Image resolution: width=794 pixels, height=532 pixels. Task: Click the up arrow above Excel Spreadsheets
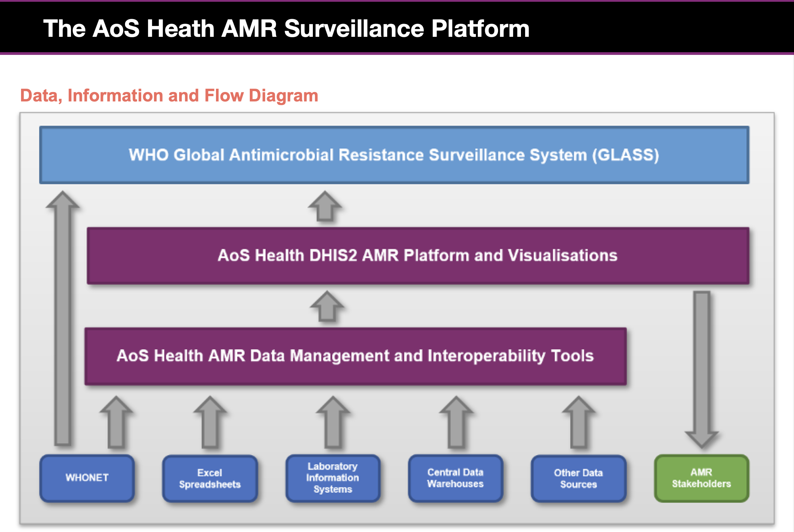210,423
